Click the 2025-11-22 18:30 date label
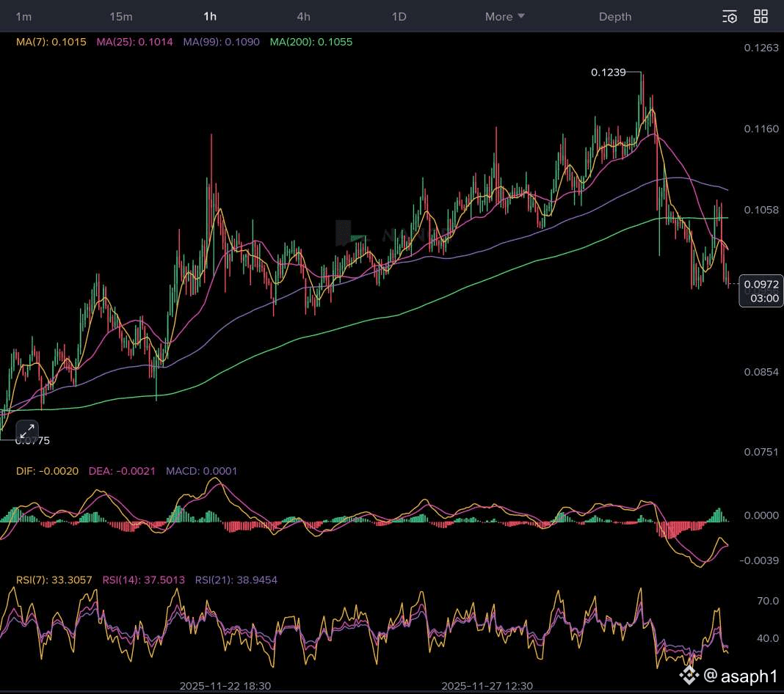The width and height of the screenshot is (784, 694). 225,685
